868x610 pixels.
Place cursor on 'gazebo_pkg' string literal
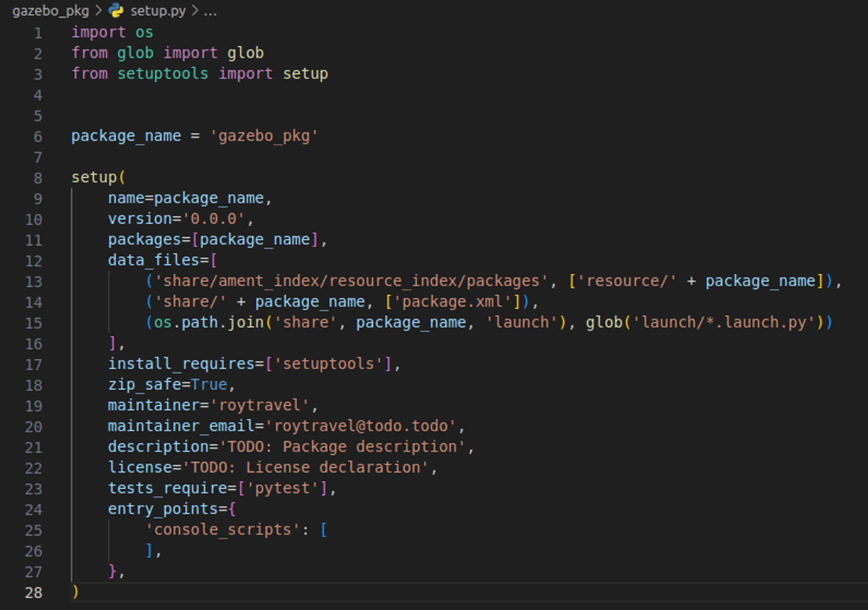coord(264,136)
